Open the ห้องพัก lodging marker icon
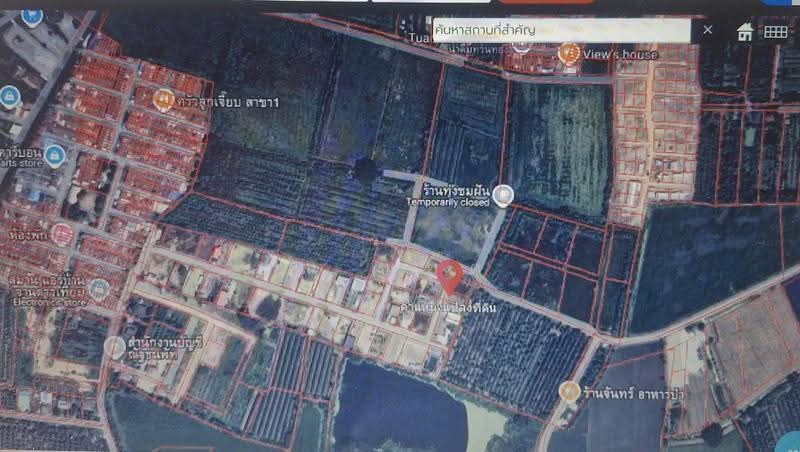Image resolution: width=800 pixels, height=452 pixels. coord(62,235)
